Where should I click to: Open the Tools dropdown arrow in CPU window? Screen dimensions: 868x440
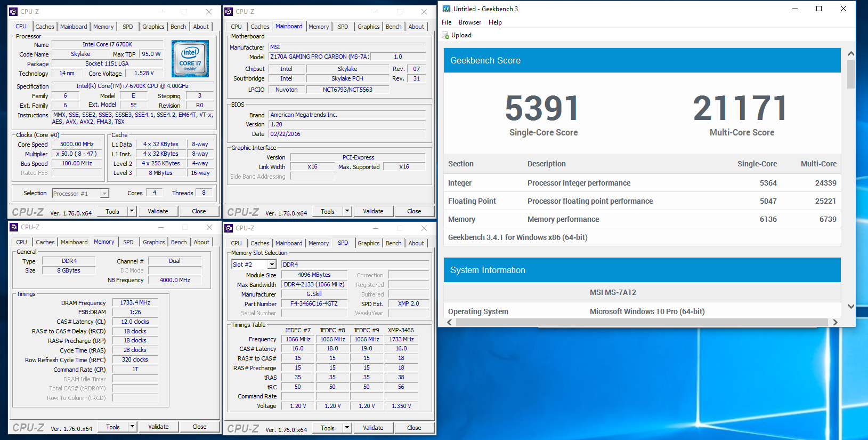[132, 211]
